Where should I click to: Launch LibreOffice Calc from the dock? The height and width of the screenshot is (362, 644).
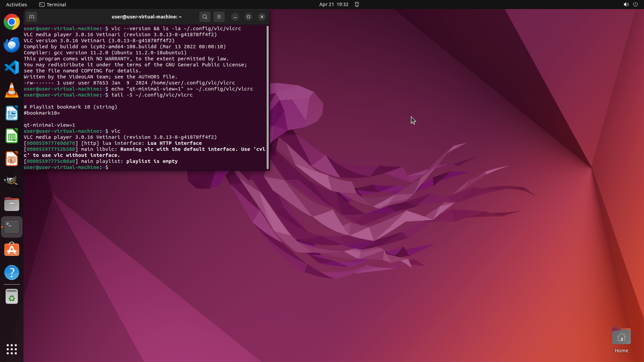(12, 136)
